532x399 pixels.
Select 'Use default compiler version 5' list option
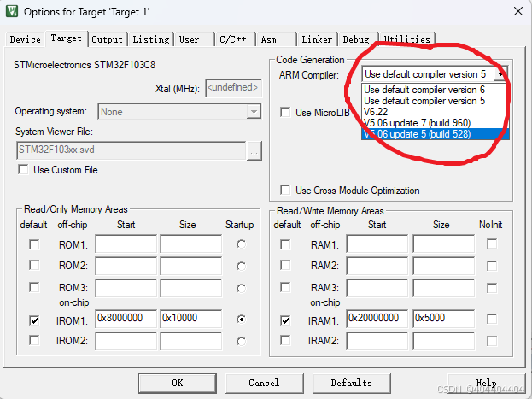coord(435,101)
